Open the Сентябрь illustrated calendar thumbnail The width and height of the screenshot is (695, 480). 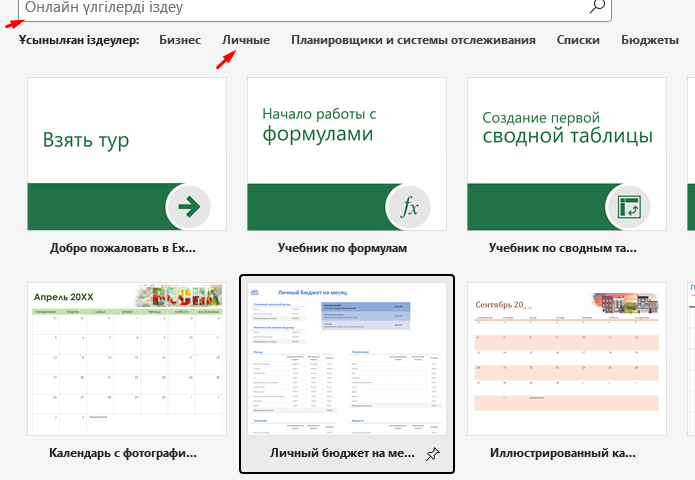(566, 359)
